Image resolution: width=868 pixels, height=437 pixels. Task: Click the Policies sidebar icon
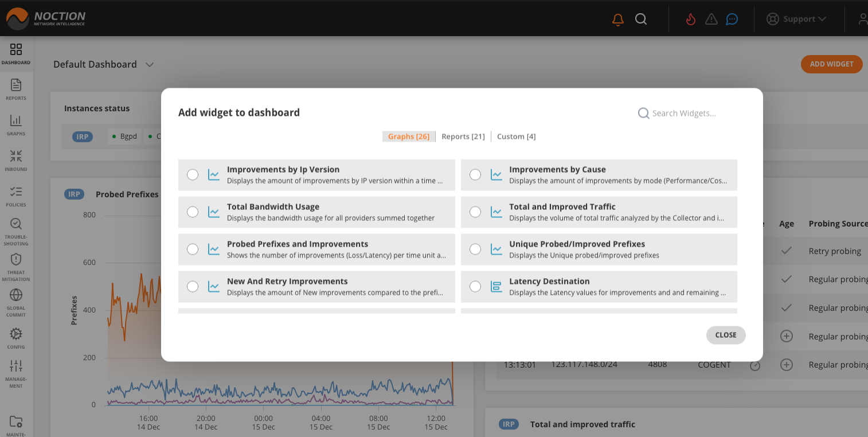click(16, 193)
